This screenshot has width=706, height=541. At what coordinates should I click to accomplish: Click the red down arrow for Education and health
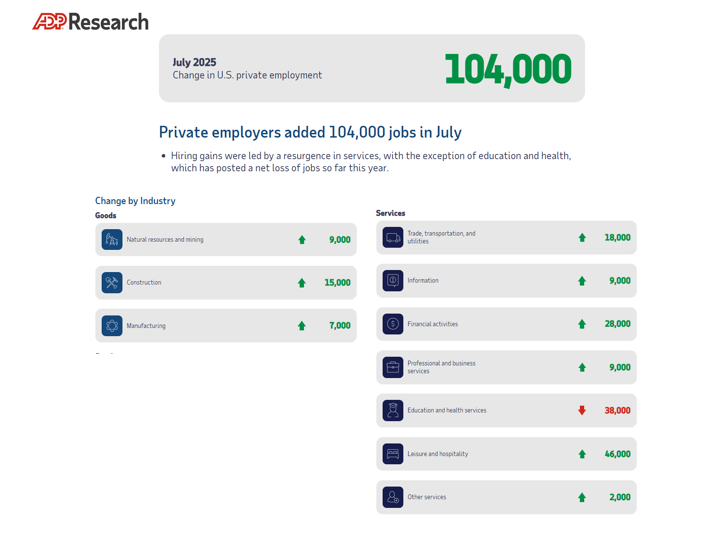582,410
